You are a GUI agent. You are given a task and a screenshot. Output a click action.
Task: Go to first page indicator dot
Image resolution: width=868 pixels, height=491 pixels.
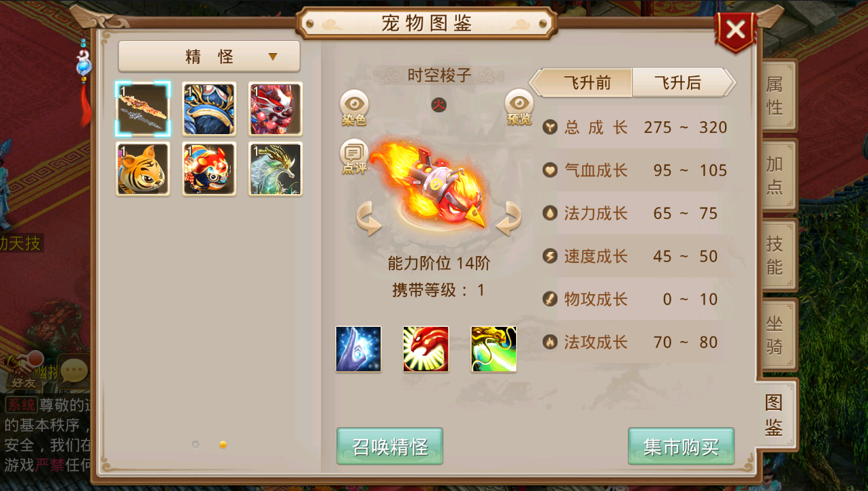(x=195, y=444)
